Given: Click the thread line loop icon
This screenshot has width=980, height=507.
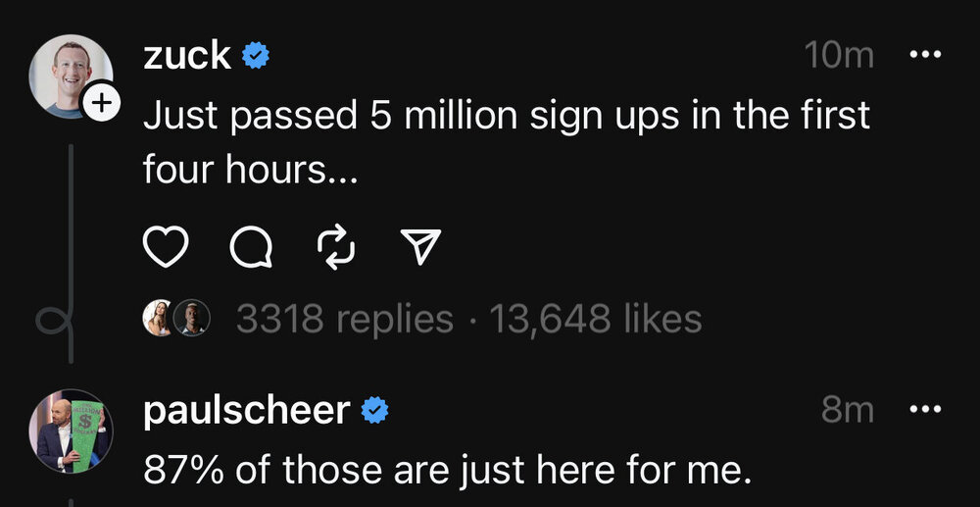Looking at the screenshot, I should click(49, 321).
